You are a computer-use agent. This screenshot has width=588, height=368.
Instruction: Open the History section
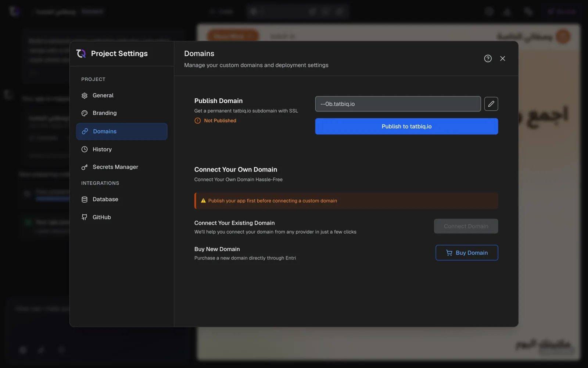point(122,149)
